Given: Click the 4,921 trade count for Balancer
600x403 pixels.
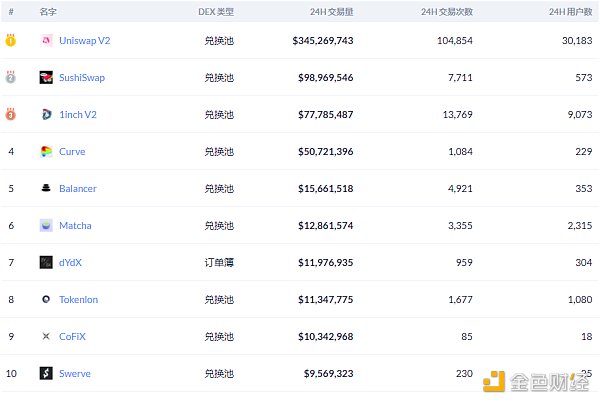Looking at the screenshot, I should pyautogui.click(x=460, y=188).
